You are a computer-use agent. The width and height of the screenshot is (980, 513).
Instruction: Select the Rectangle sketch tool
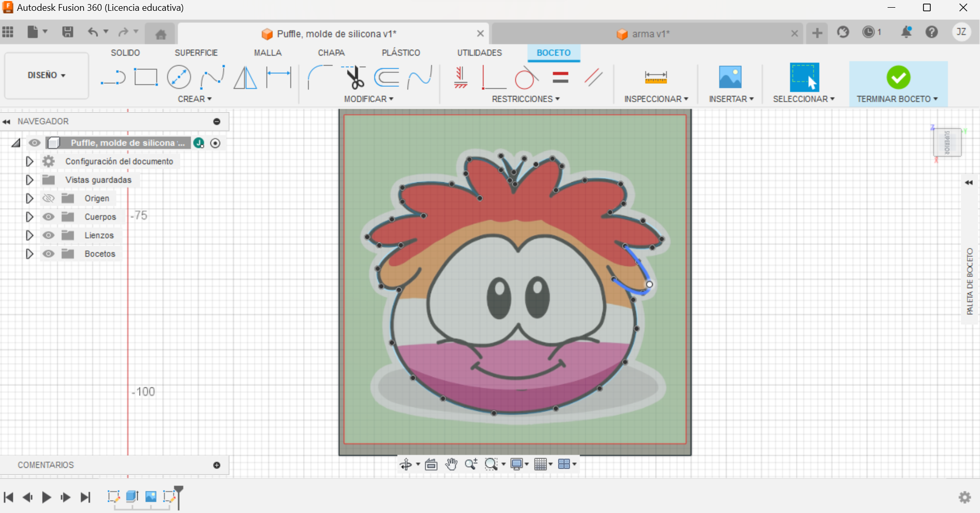pos(146,78)
